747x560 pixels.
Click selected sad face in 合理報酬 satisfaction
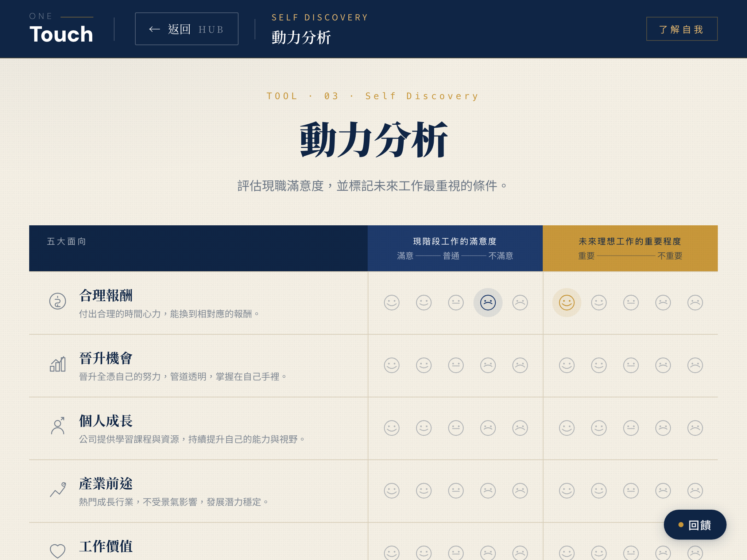pos(488,303)
